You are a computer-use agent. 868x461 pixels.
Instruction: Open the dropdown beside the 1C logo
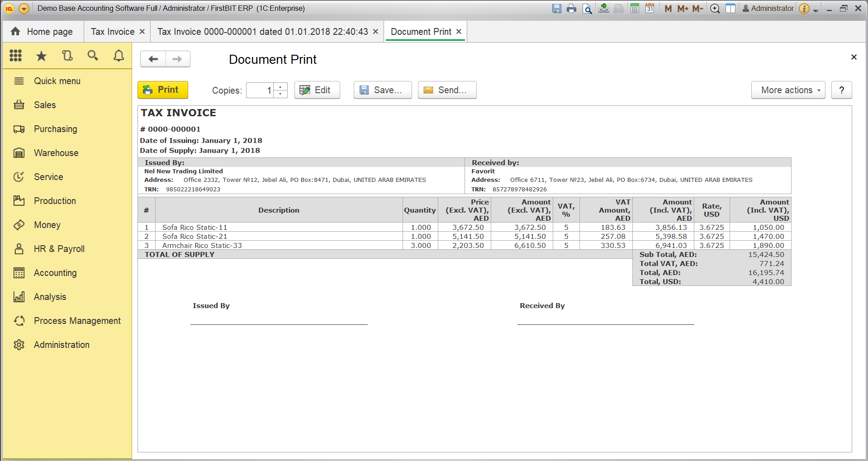pos(24,8)
